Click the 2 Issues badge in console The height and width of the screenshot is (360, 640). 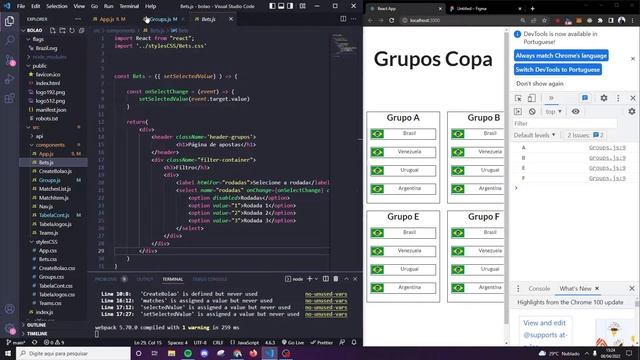(x=585, y=135)
